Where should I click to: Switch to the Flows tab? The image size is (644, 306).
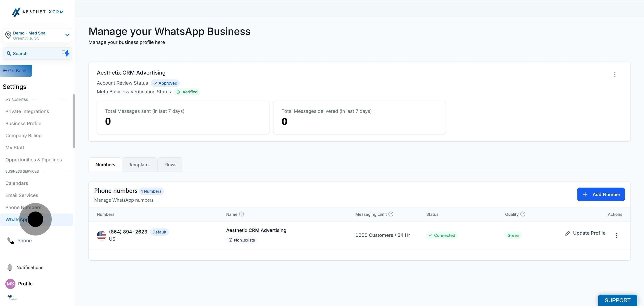coord(170,165)
